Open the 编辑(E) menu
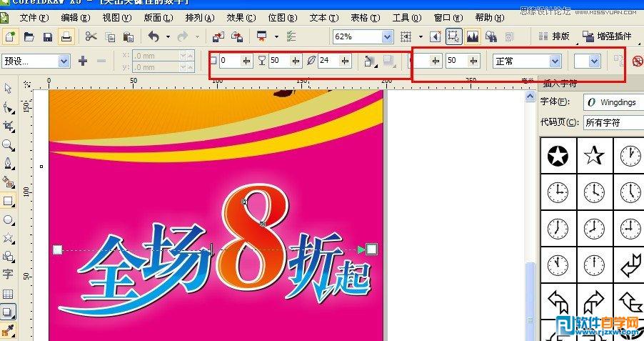 click(x=76, y=18)
